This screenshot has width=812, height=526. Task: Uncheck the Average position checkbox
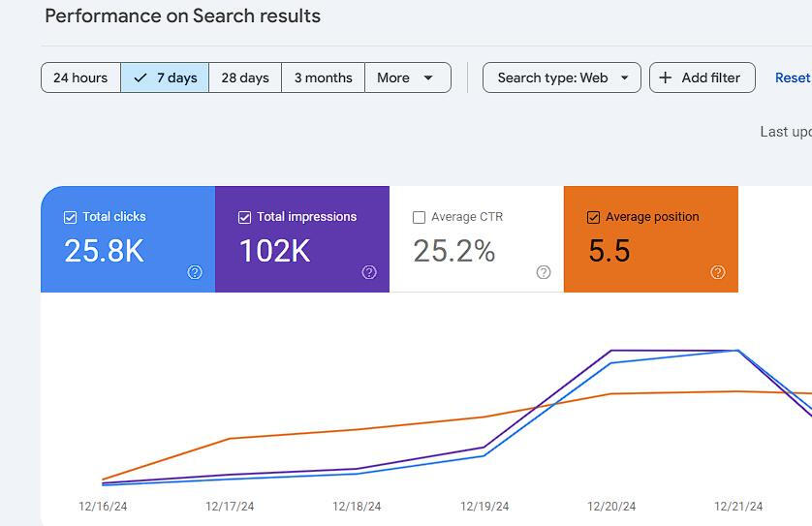point(593,217)
